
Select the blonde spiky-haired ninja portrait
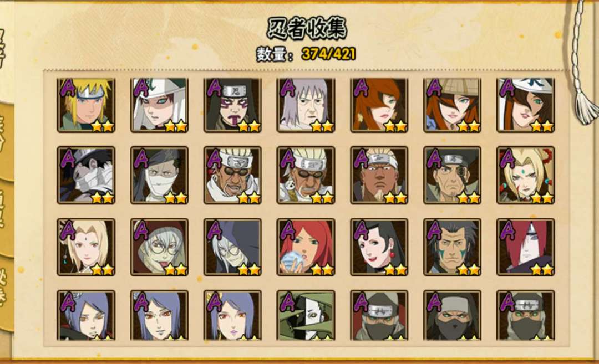point(86,105)
